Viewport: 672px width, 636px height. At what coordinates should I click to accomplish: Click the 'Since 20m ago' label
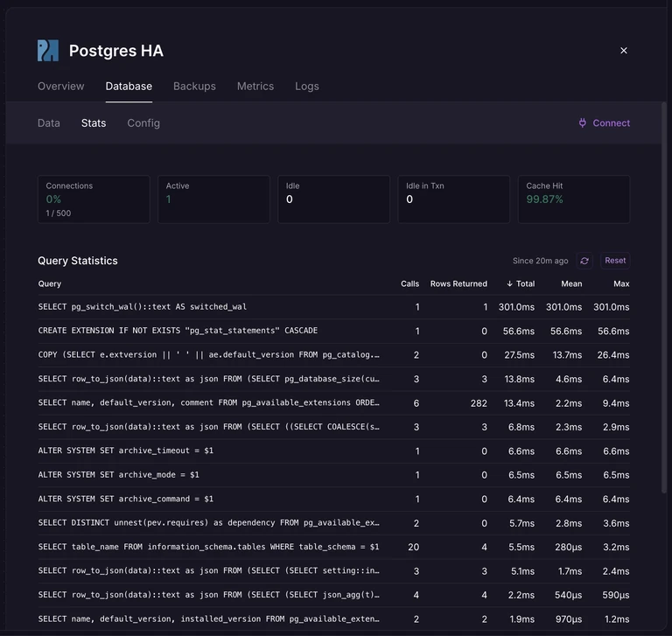click(x=540, y=261)
